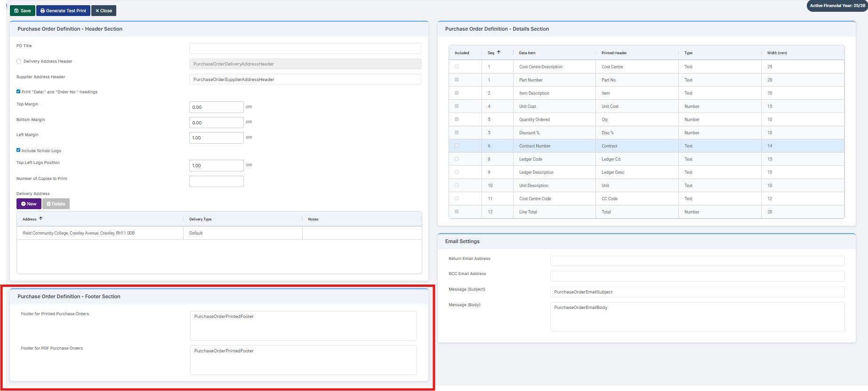Click Generate Test Print button

click(63, 11)
